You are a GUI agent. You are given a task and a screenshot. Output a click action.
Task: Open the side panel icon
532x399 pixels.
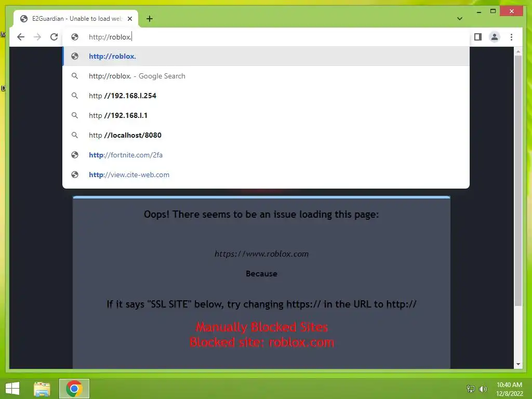[x=478, y=37]
